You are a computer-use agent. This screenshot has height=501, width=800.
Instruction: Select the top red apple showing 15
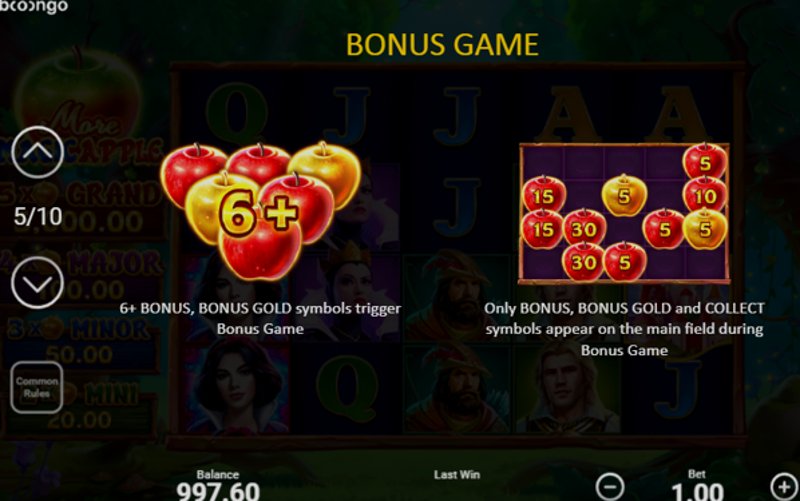[544, 194]
